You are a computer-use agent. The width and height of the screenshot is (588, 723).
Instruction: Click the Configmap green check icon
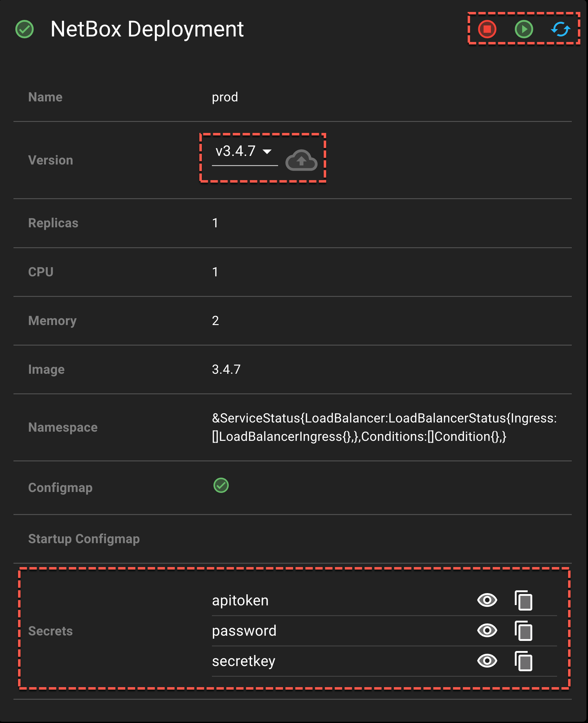[x=221, y=486]
